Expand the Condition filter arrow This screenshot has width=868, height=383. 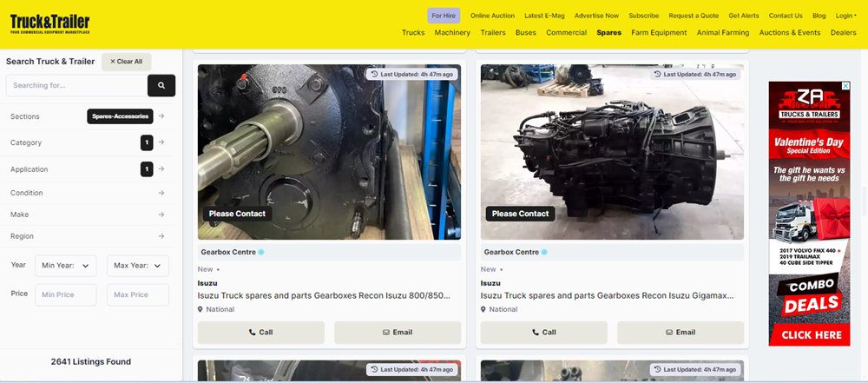(x=161, y=193)
